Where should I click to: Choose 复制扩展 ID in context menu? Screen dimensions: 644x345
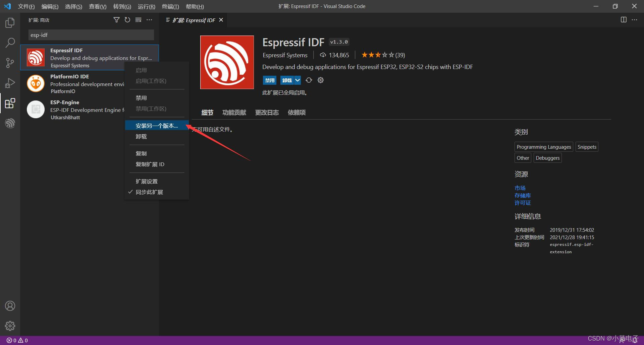157,164
